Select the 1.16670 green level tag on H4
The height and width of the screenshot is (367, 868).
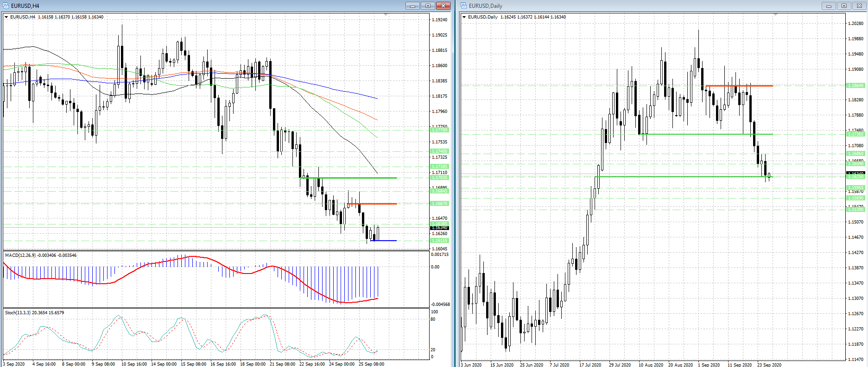click(440, 204)
